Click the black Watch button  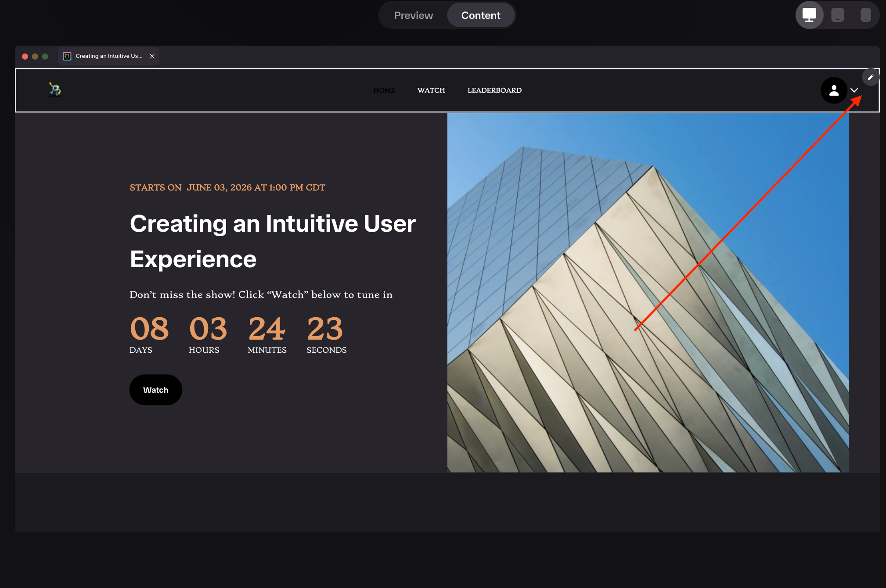pyautogui.click(x=155, y=390)
